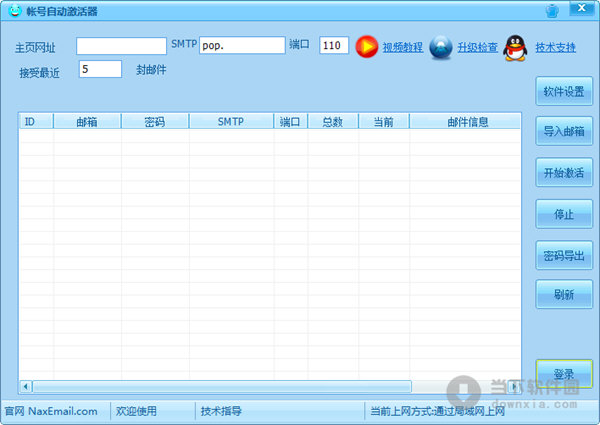
Task: Click the horizontal scrollbar thumb
Action: click(222, 386)
